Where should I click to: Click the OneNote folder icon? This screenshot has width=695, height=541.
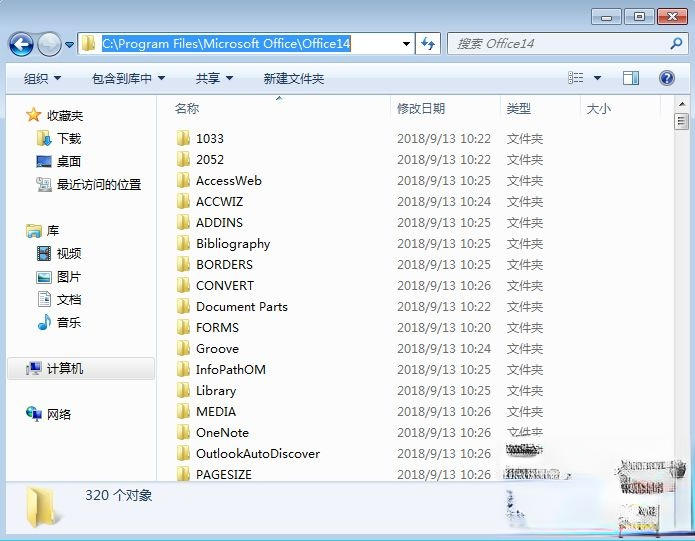183,432
